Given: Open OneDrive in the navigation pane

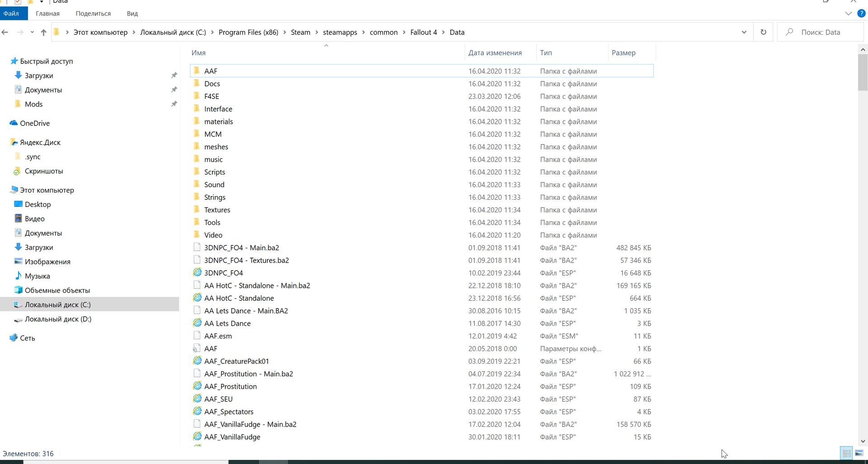Looking at the screenshot, I should (35, 123).
